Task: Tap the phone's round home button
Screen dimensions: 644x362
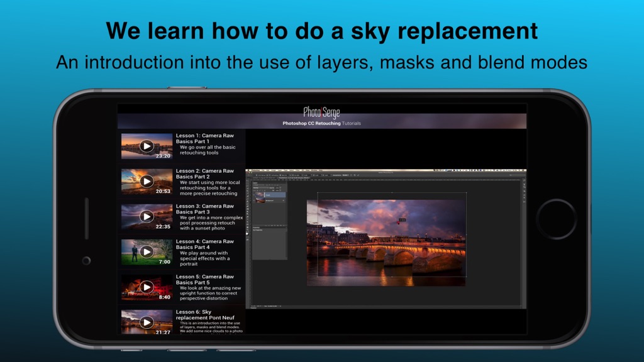Action: [x=557, y=219]
